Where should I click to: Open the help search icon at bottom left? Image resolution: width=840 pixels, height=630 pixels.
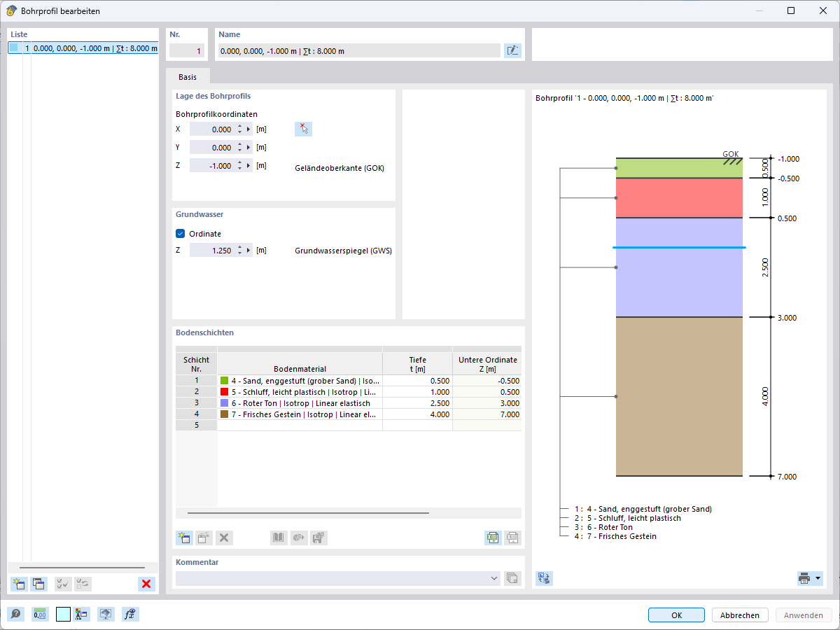pyautogui.click(x=15, y=614)
